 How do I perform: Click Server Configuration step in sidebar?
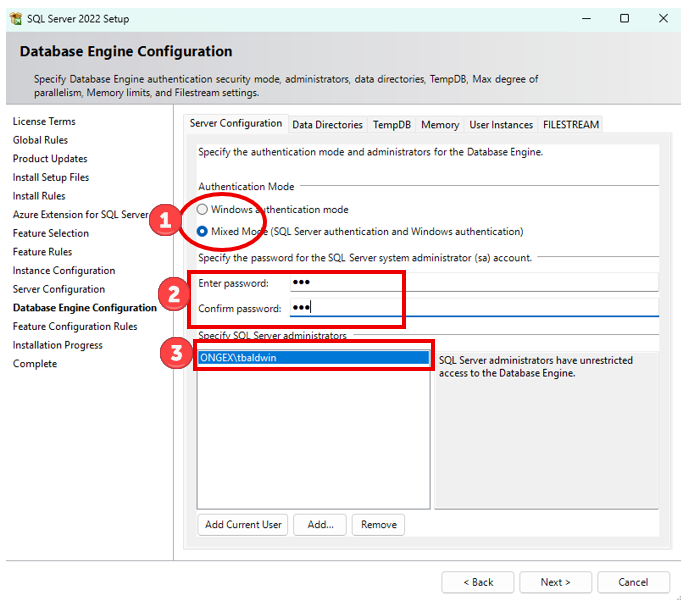(59, 289)
